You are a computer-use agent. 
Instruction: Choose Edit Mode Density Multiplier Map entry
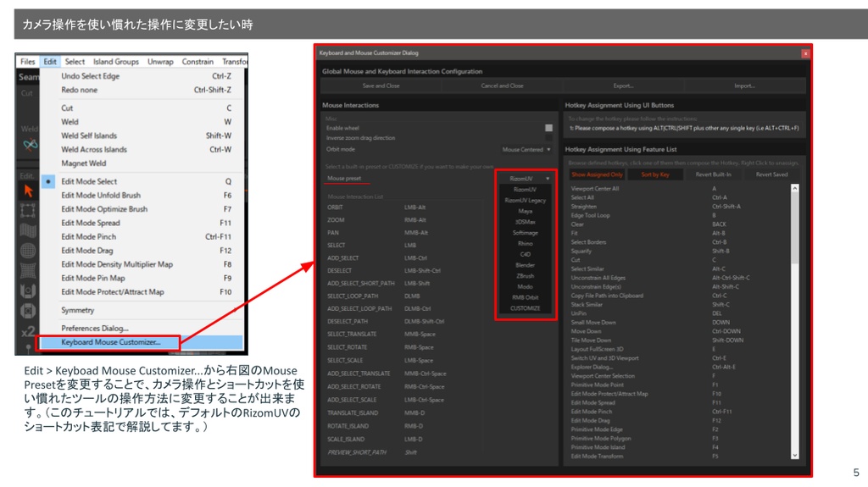(x=142, y=264)
